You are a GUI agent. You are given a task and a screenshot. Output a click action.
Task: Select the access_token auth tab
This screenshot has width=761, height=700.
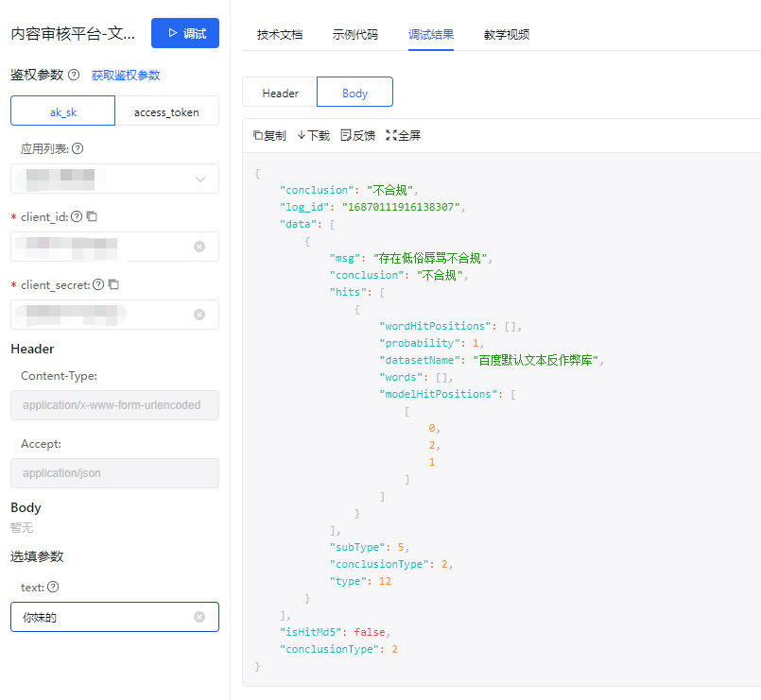click(166, 111)
